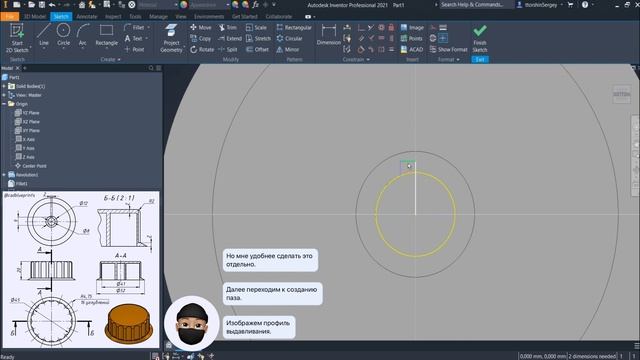The width and height of the screenshot is (640, 360).
Task: Insert an Image
Action: pos(412,27)
